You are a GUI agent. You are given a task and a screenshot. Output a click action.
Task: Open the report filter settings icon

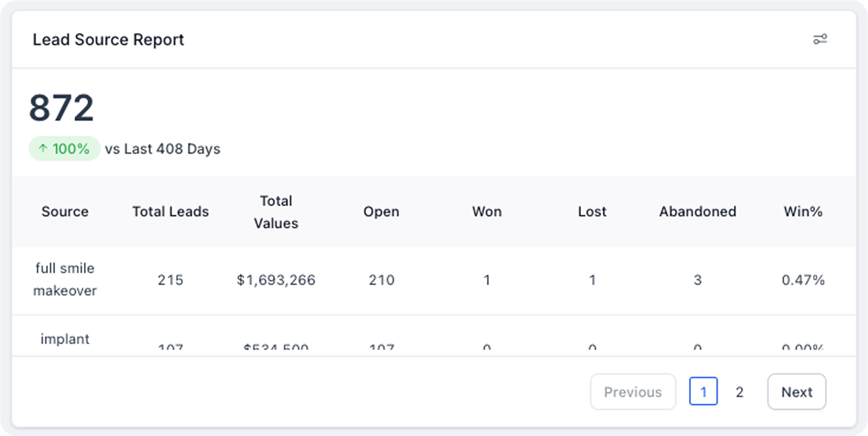(x=820, y=39)
